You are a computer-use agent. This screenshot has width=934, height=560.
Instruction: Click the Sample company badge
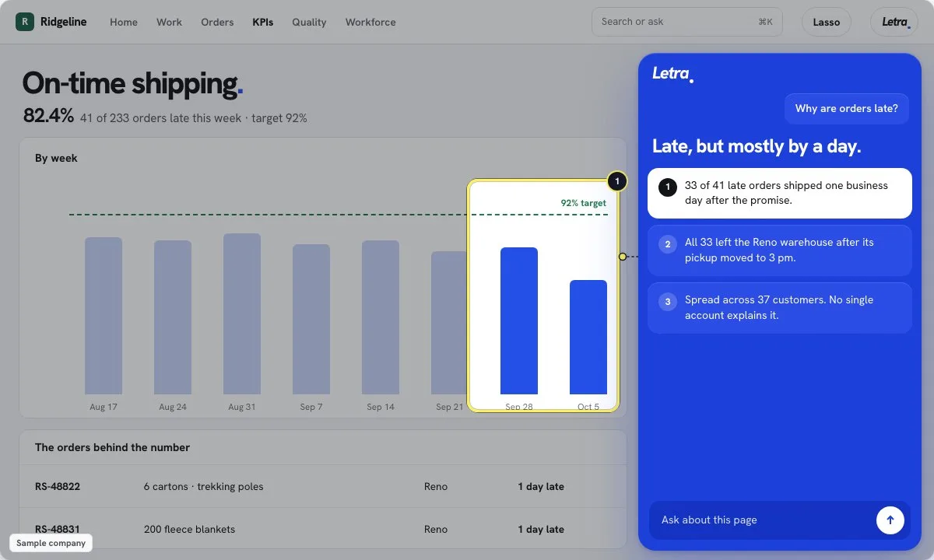(51, 543)
